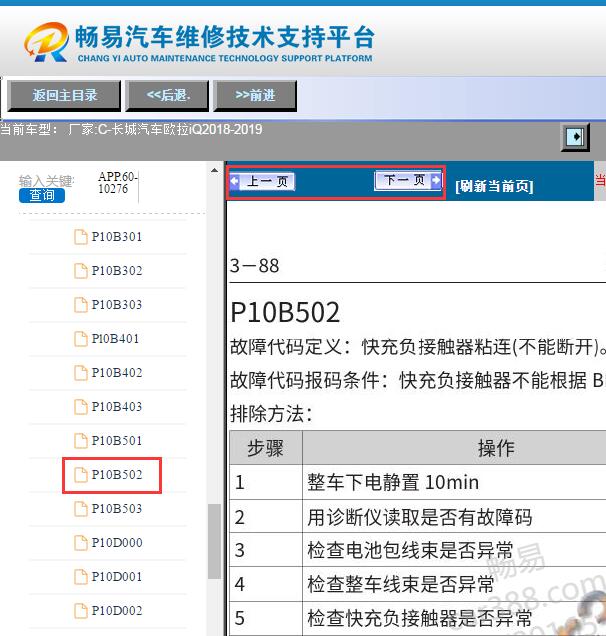This screenshot has width=606, height=636.
Task: Go to next page with 下一页
Action: 408,180
